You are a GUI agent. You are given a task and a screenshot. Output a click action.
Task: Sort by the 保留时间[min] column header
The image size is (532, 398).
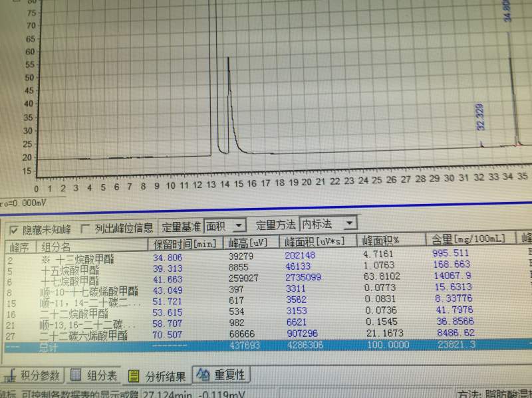(x=185, y=244)
